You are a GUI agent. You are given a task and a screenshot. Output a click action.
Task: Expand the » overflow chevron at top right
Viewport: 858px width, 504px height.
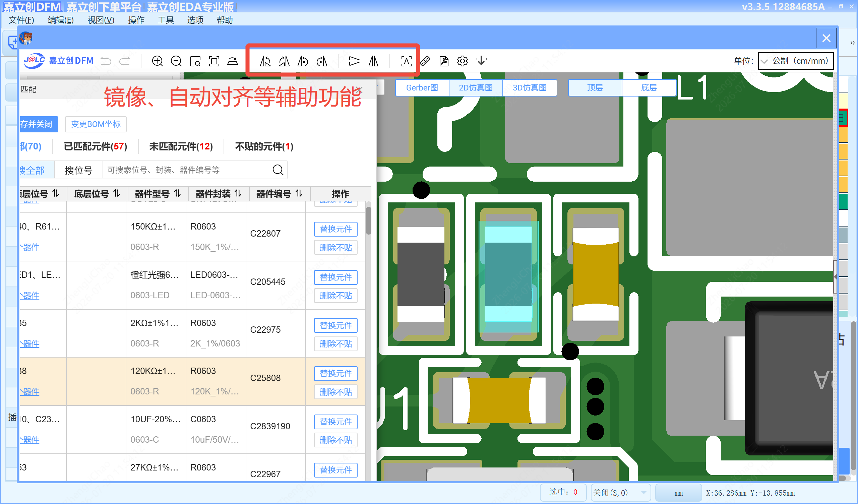tap(852, 43)
